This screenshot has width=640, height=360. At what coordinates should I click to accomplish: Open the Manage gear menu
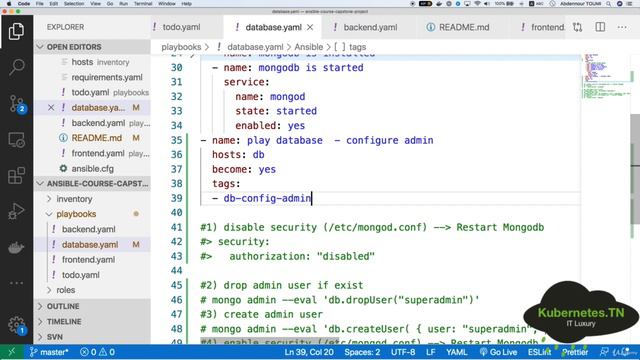pos(17,325)
